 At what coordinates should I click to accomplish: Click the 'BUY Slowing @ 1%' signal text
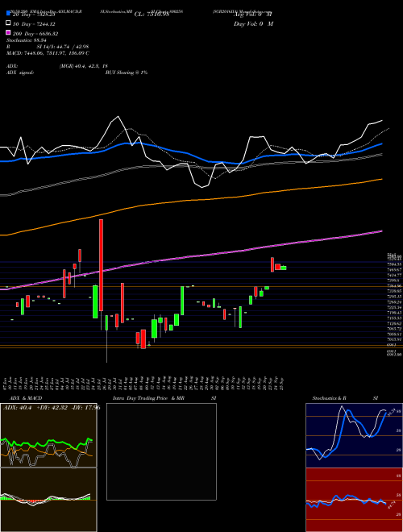(x=127, y=73)
